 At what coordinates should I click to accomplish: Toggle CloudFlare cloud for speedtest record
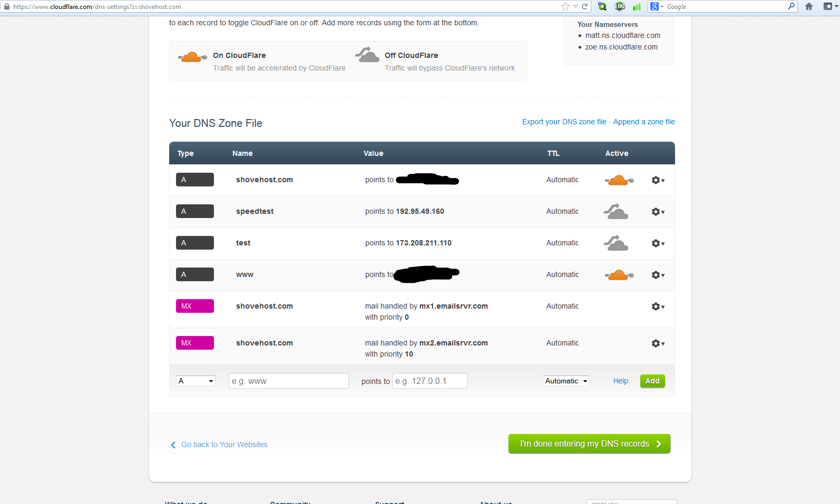(x=616, y=212)
